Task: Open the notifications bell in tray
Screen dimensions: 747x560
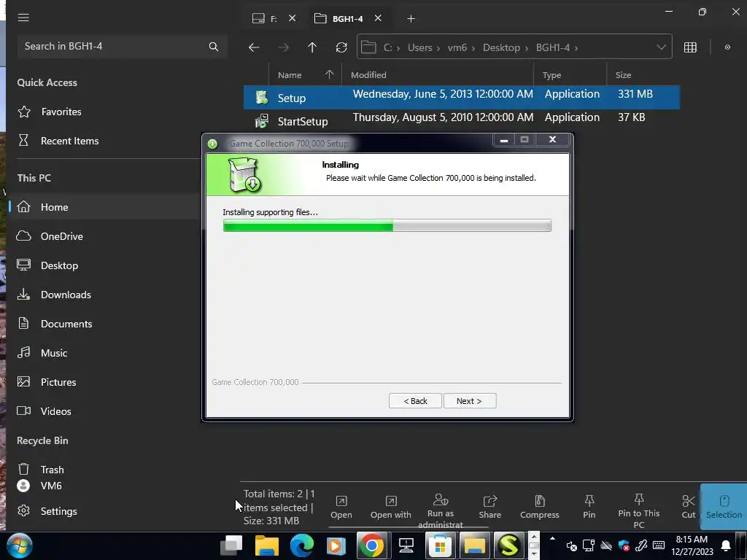Action: 726,545
